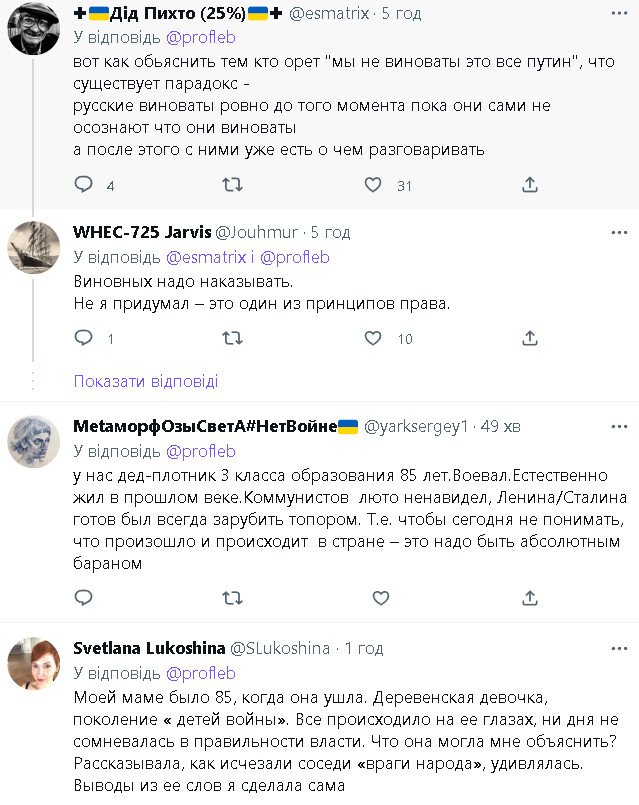Like the МетаморфОзыСветА tweet
639x805 pixels.
[x=380, y=597]
